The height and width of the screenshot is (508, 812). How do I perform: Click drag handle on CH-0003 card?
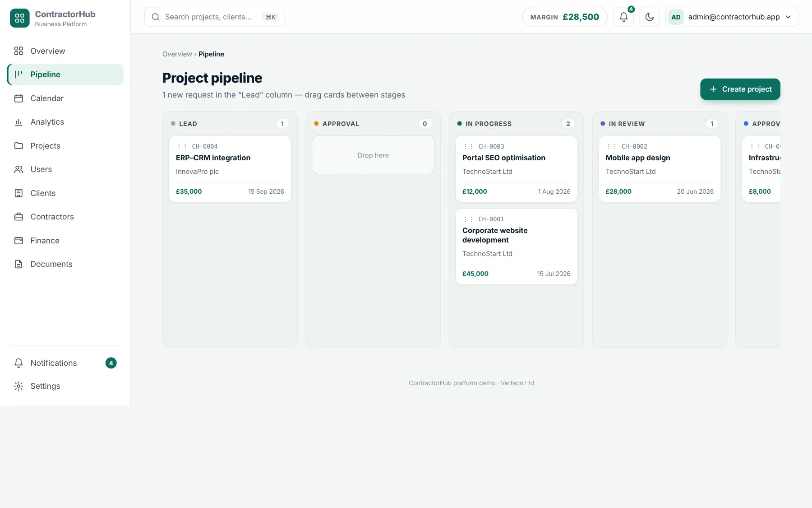point(468,147)
